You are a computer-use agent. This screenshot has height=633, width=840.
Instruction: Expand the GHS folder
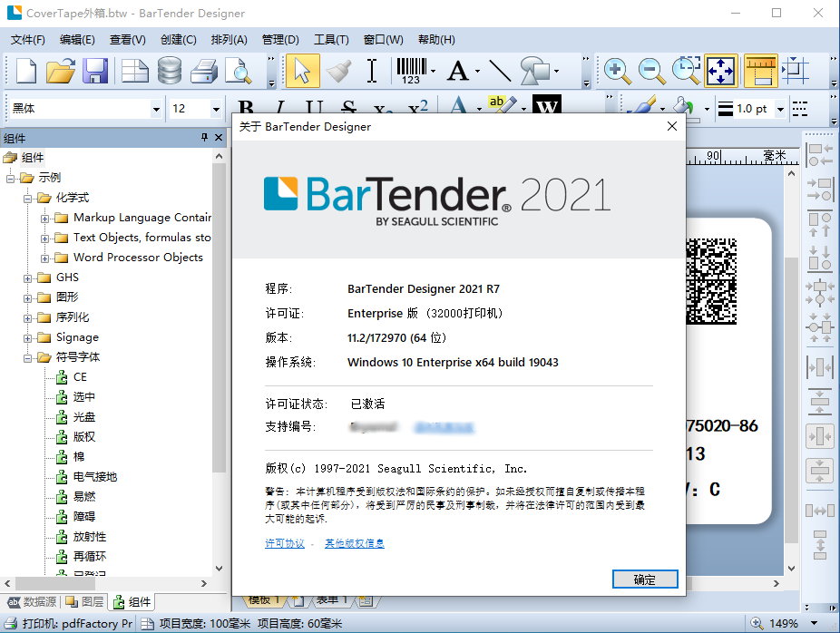[x=28, y=278]
